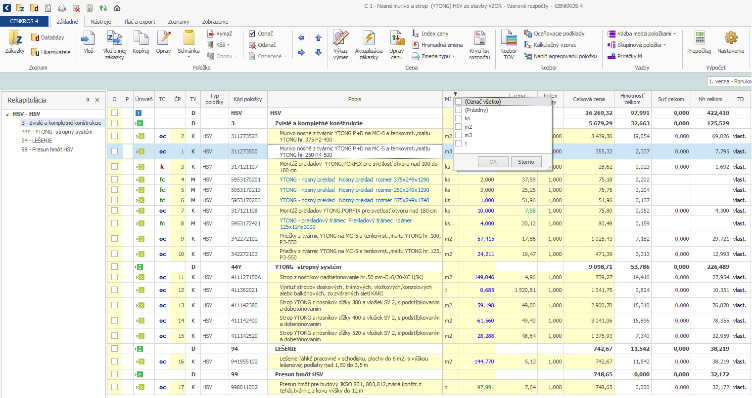Click the Kopíruj copy icon
Image resolution: width=752 pixels, height=398 pixels.
pyautogui.click(x=141, y=38)
